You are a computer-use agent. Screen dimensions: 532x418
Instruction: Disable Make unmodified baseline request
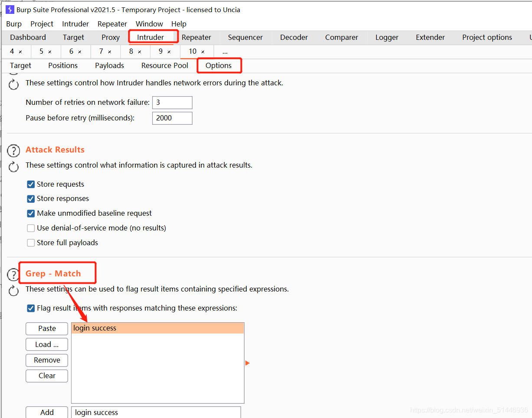[x=31, y=213]
